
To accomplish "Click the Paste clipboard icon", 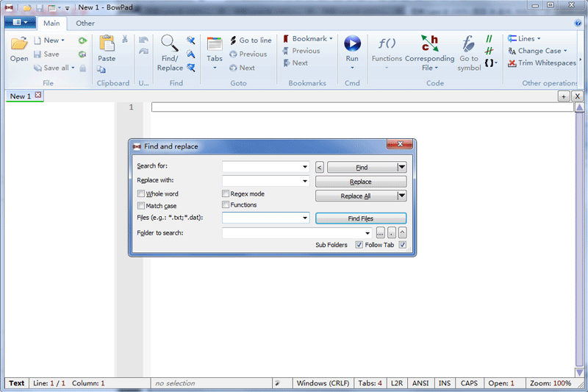I will [x=107, y=43].
